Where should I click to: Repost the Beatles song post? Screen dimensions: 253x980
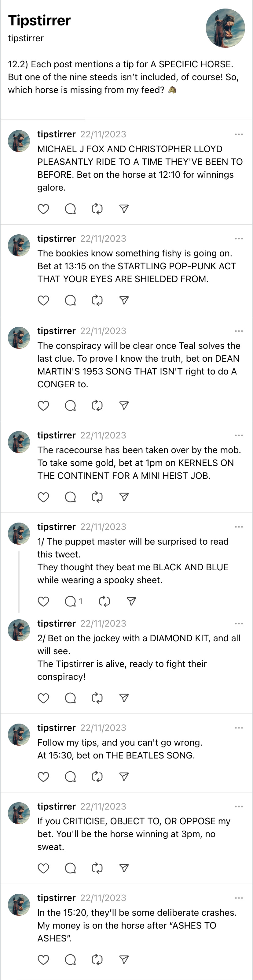pos(97,777)
